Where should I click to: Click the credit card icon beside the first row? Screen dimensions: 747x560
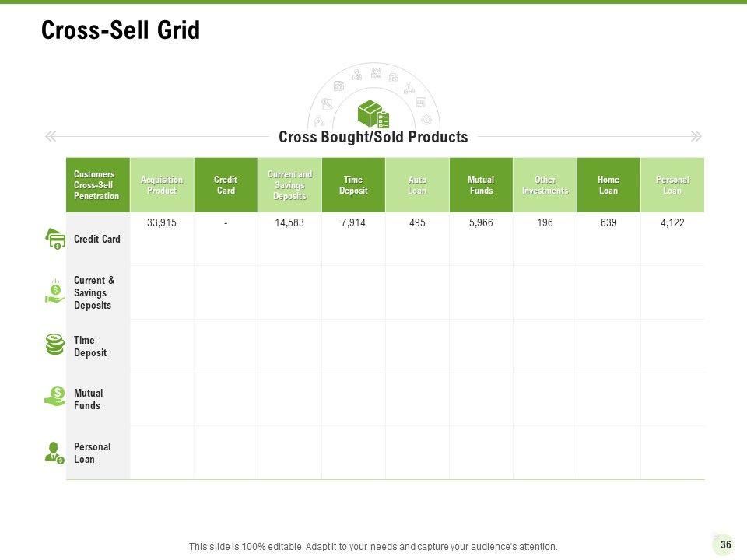pyautogui.click(x=55, y=239)
